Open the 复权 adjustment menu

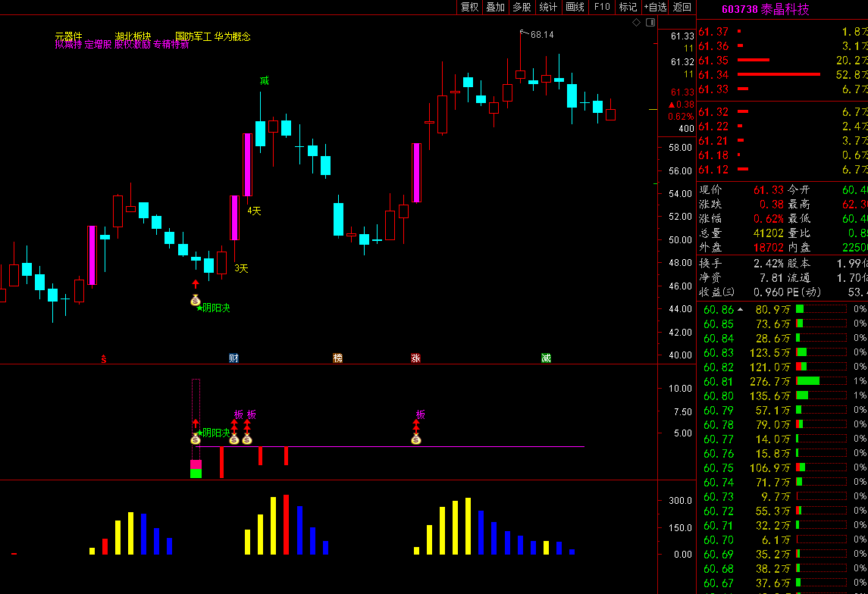pyautogui.click(x=469, y=7)
